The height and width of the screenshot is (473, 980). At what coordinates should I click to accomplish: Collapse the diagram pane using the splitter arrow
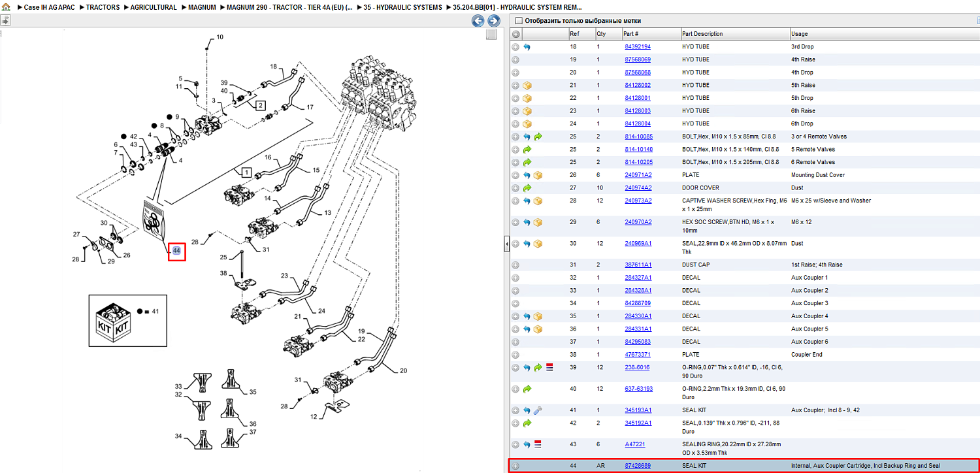tap(506, 244)
